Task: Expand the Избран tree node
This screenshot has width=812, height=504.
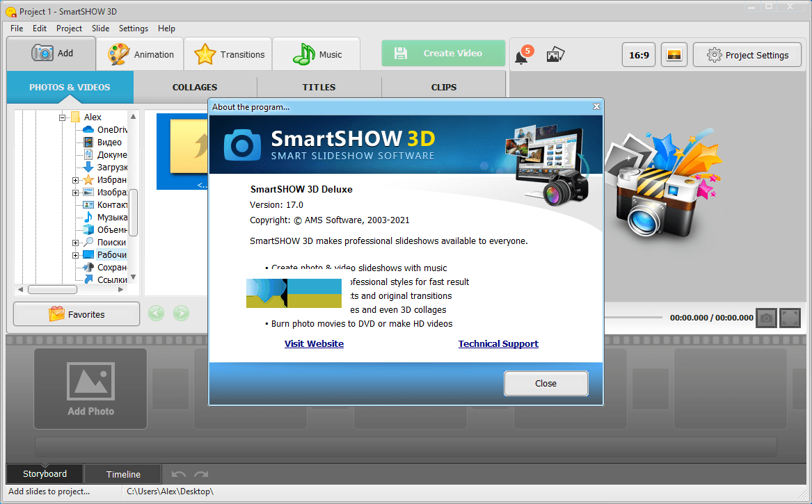Action: click(x=76, y=180)
